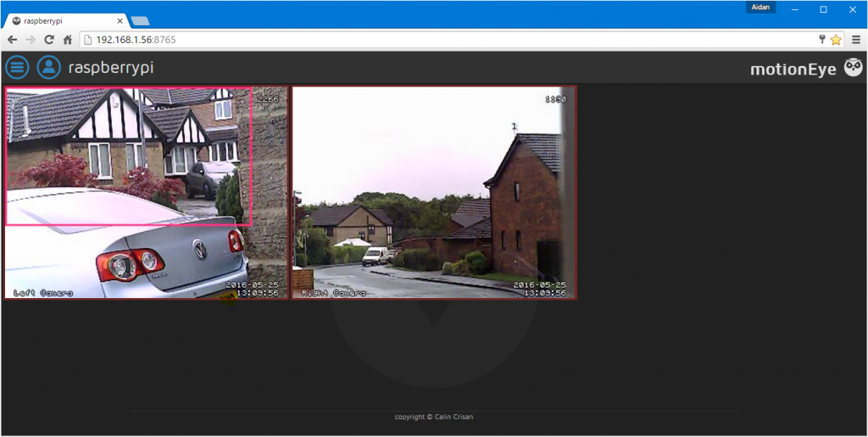
Task: Open a new browser tab
Action: pyautogui.click(x=141, y=20)
